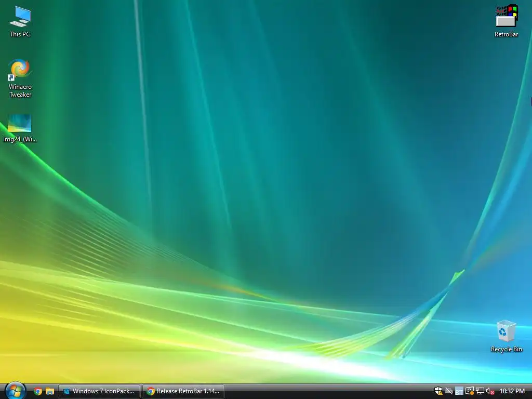Click the Winaero Tweaker label text
The image size is (532, 399).
pos(20,90)
